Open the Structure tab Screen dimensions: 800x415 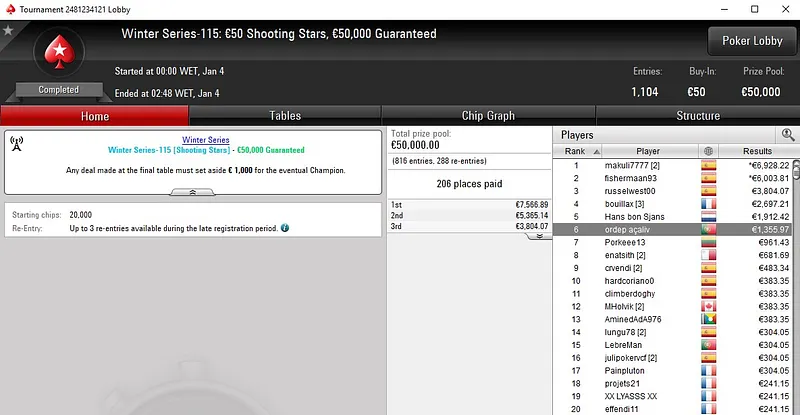click(x=698, y=116)
